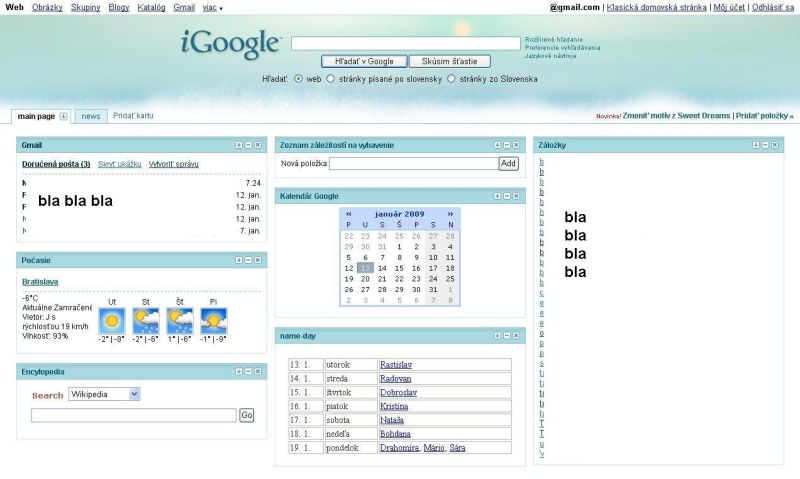
Task: Click the Nová položka text field
Action: tap(413, 163)
